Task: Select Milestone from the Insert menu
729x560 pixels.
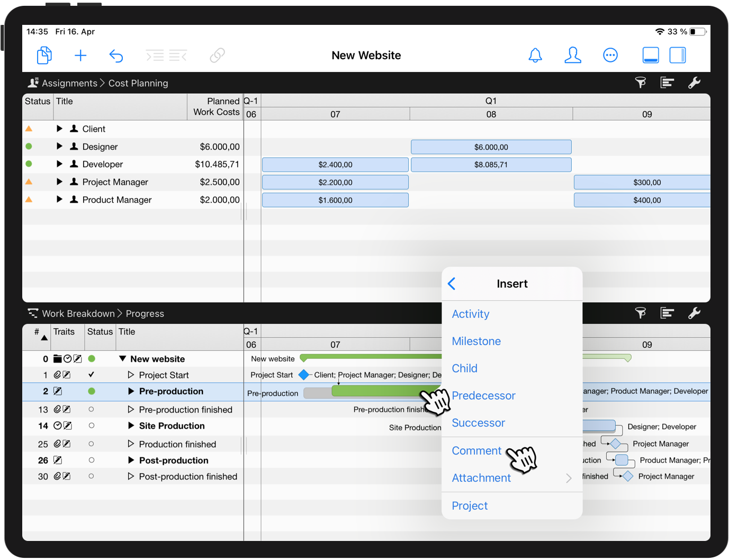Action: [476, 341]
